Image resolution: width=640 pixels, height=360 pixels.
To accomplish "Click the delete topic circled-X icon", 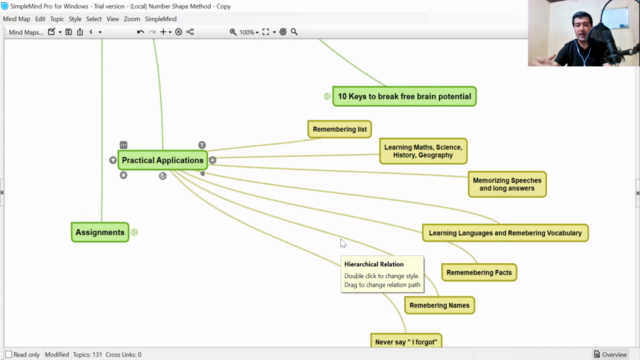I will [178, 32].
